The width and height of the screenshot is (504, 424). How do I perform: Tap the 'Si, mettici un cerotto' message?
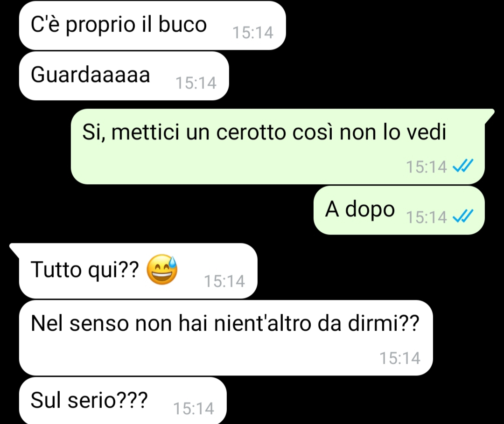pos(278,146)
